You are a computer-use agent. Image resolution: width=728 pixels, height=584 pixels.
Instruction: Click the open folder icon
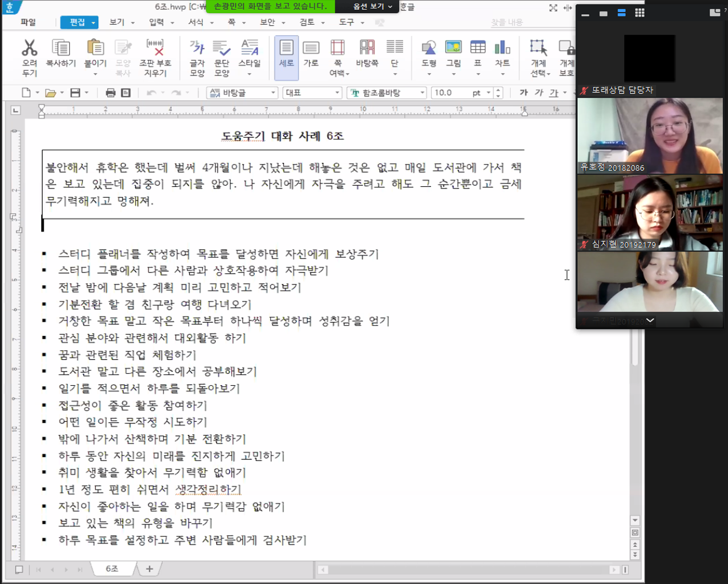click(50, 93)
